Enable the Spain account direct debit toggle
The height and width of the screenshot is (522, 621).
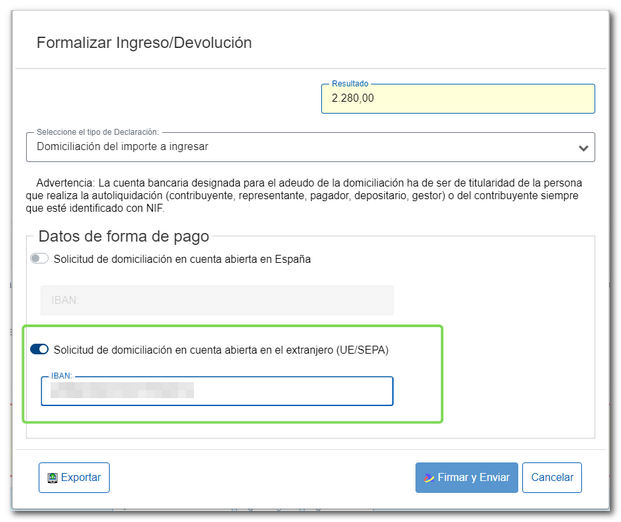tap(40, 259)
